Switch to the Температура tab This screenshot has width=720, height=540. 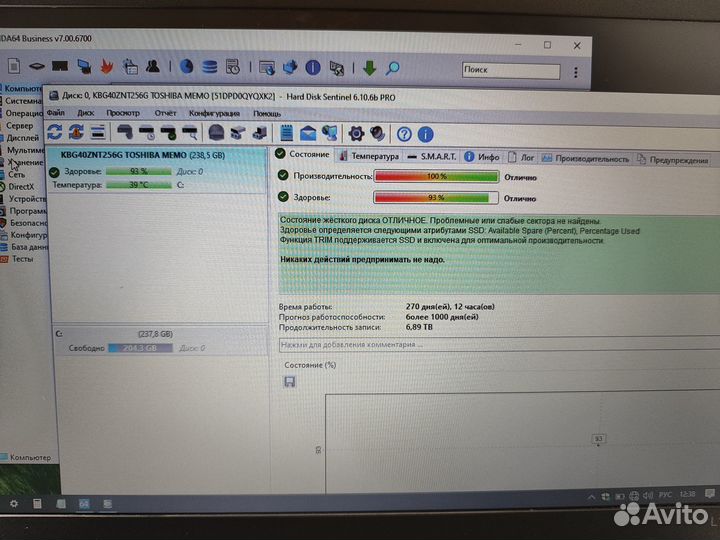point(369,156)
